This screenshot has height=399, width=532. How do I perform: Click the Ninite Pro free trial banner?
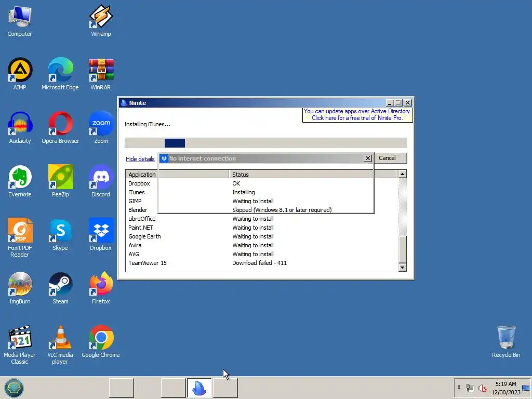coord(357,115)
